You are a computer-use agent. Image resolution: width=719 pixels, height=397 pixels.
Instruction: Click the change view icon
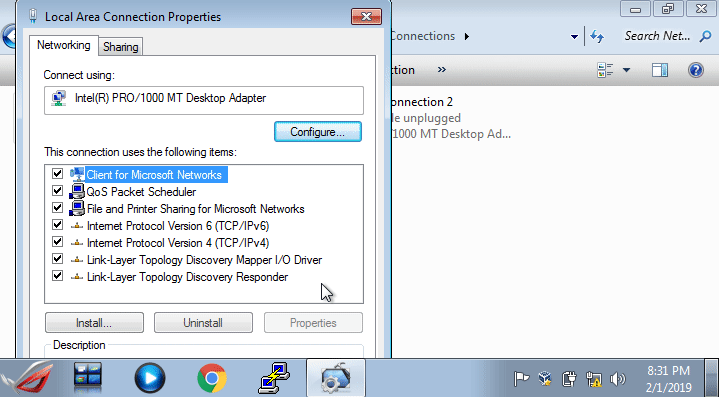tap(605, 70)
